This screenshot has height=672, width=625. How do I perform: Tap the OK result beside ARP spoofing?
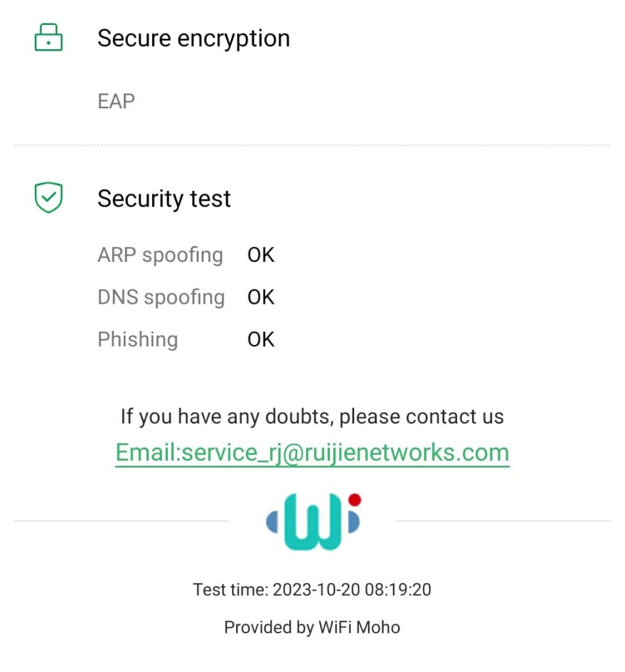click(260, 255)
